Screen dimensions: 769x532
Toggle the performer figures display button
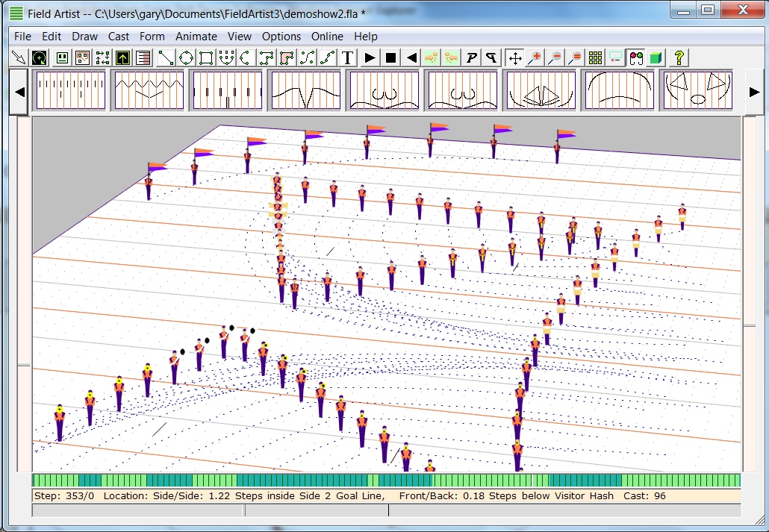(635, 57)
